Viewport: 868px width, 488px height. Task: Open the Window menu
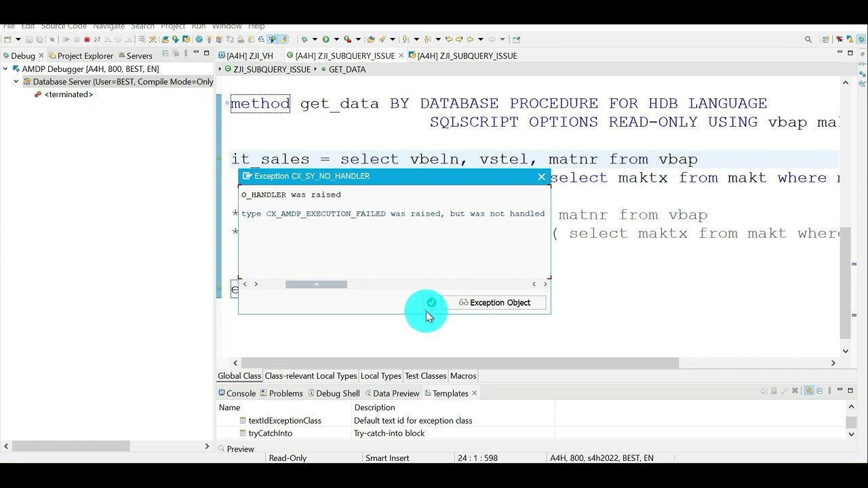coord(226,26)
